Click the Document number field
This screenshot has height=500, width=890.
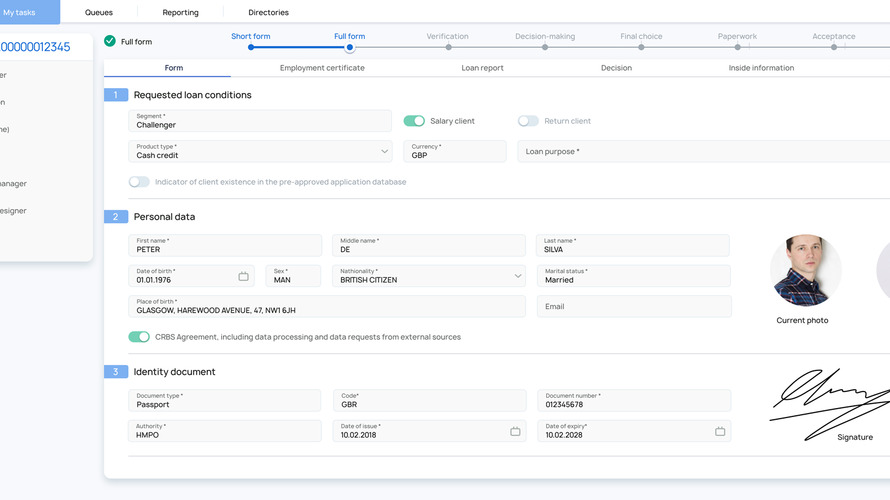(634, 400)
